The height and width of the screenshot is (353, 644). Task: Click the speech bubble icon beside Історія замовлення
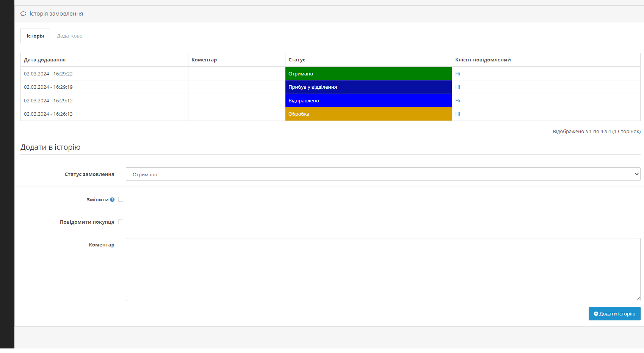[23, 14]
